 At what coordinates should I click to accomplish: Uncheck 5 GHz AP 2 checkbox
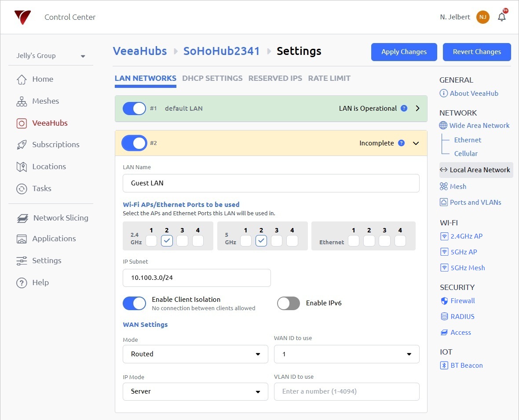(x=261, y=241)
